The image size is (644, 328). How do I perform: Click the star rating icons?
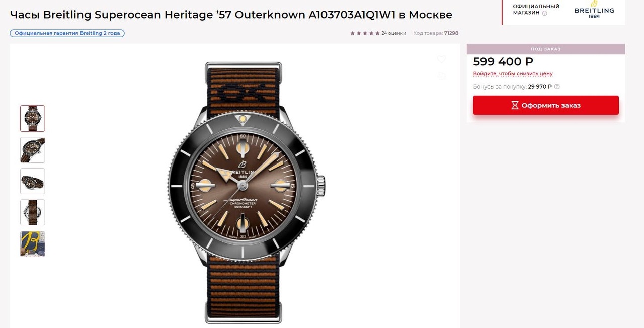point(365,33)
